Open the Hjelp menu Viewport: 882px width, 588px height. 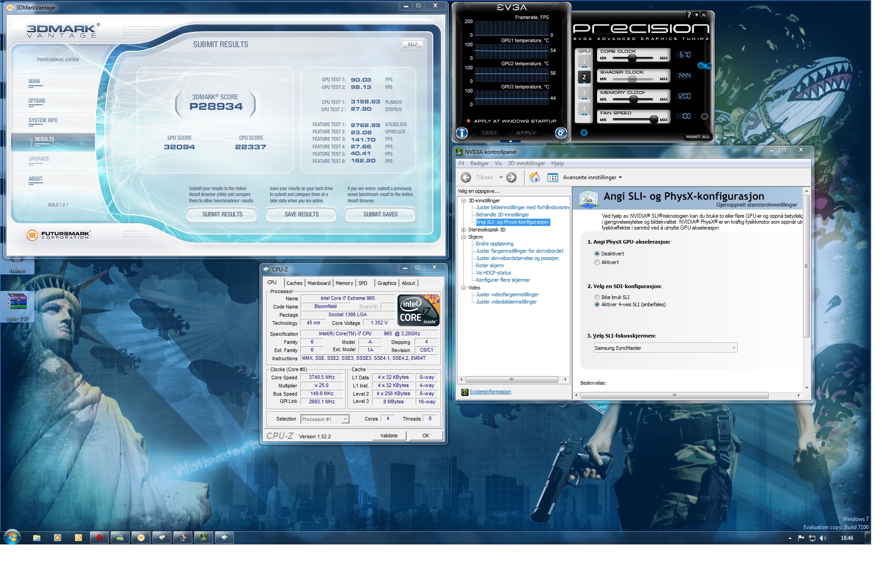point(558,163)
